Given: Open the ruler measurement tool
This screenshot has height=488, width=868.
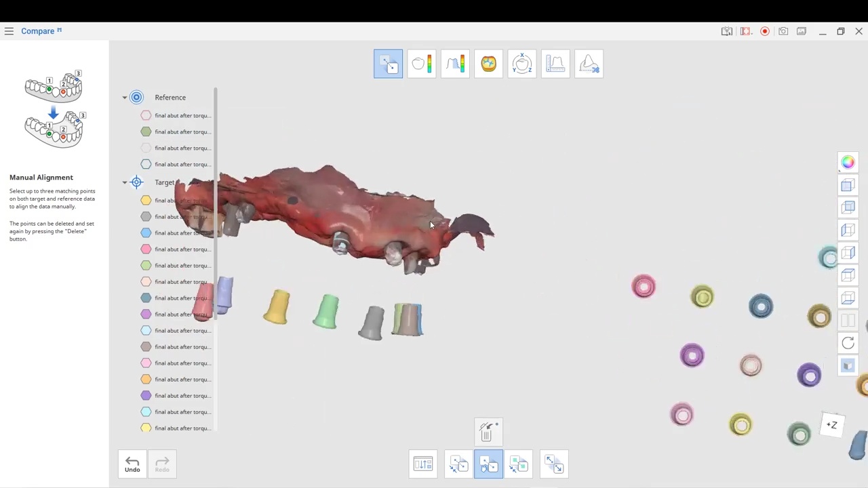Looking at the screenshot, I should tap(555, 64).
